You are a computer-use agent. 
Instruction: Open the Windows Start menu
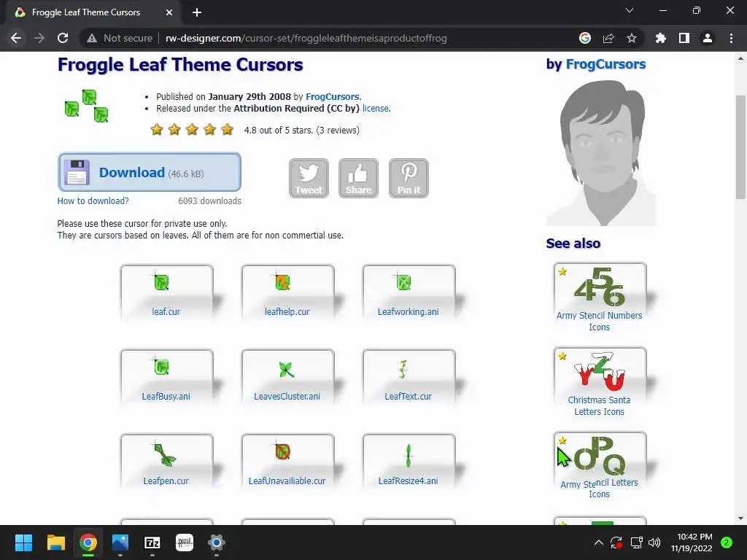pyautogui.click(x=23, y=542)
